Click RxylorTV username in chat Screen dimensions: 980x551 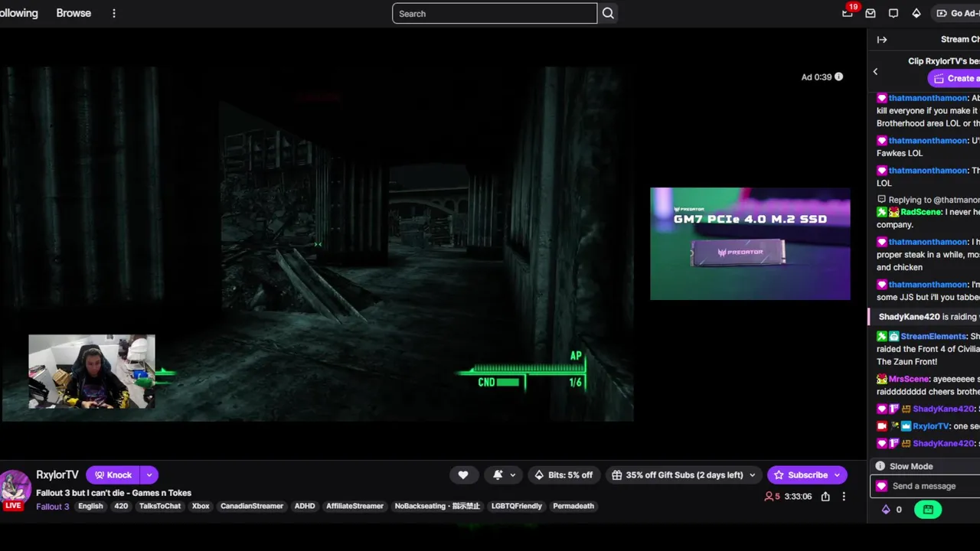pos(931,426)
